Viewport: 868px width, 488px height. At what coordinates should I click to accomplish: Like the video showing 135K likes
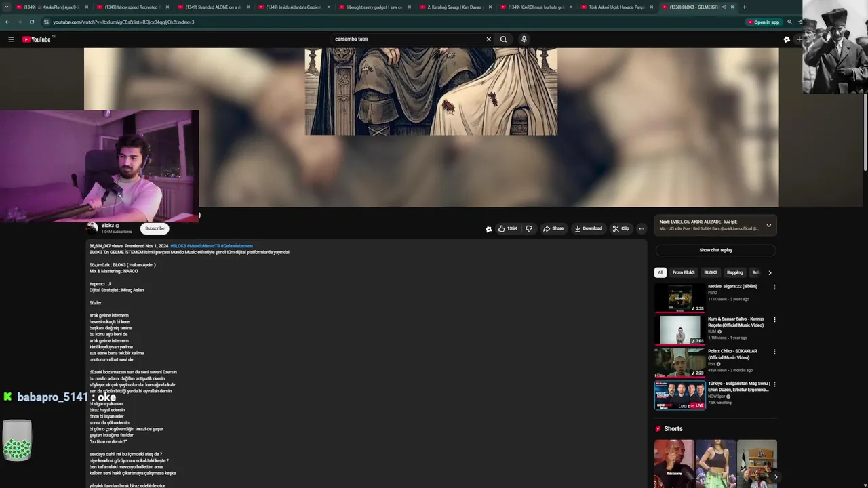(508, 228)
